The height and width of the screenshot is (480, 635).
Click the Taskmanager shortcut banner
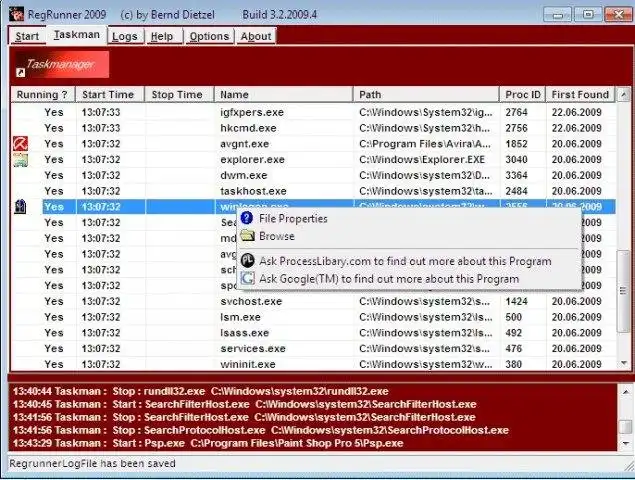tap(62, 64)
